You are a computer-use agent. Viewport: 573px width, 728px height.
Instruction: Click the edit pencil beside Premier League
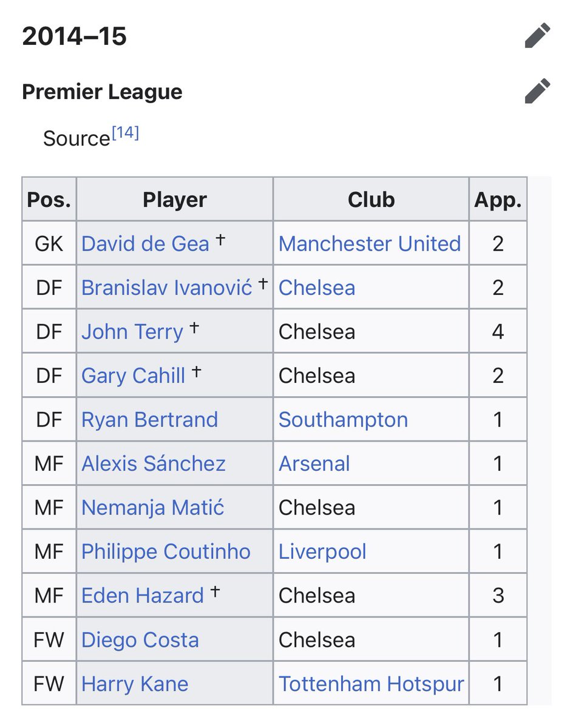[537, 92]
